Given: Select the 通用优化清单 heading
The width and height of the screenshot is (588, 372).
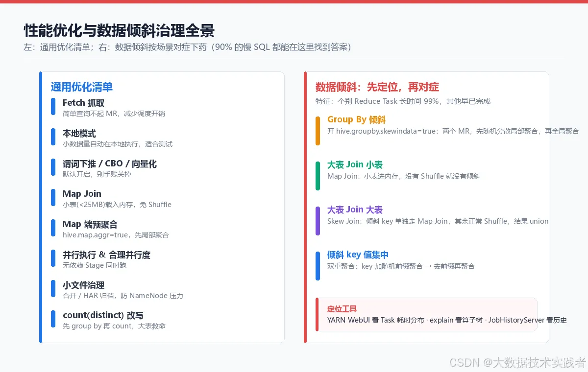Looking at the screenshot, I should click(x=82, y=87).
